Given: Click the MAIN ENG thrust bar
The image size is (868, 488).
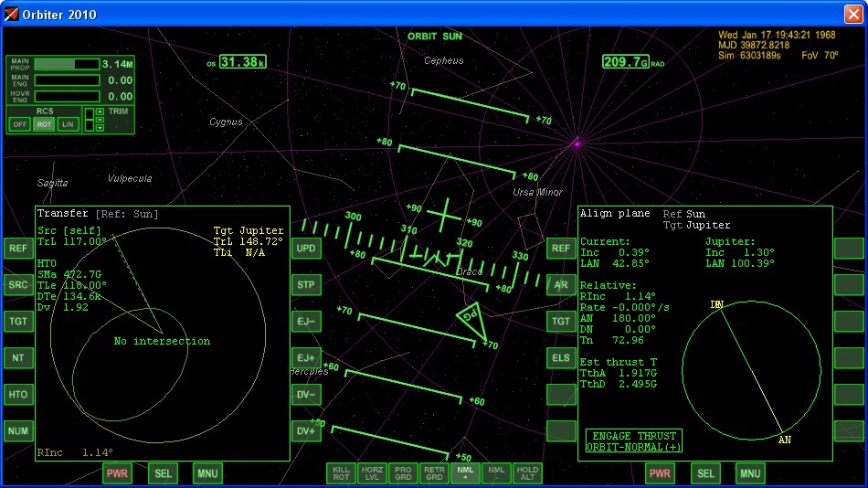Looking at the screenshot, I should pyautogui.click(x=67, y=80).
